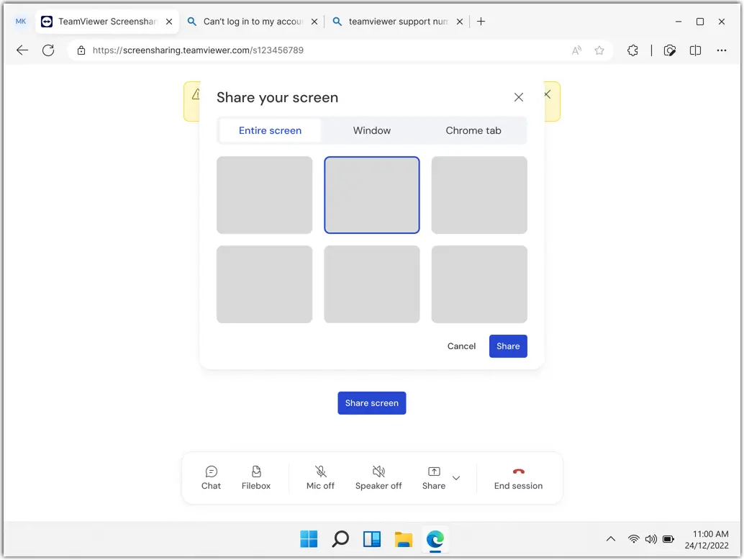This screenshot has width=744, height=560.
Task: Toggle split screen icon
Action: click(695, 50)
